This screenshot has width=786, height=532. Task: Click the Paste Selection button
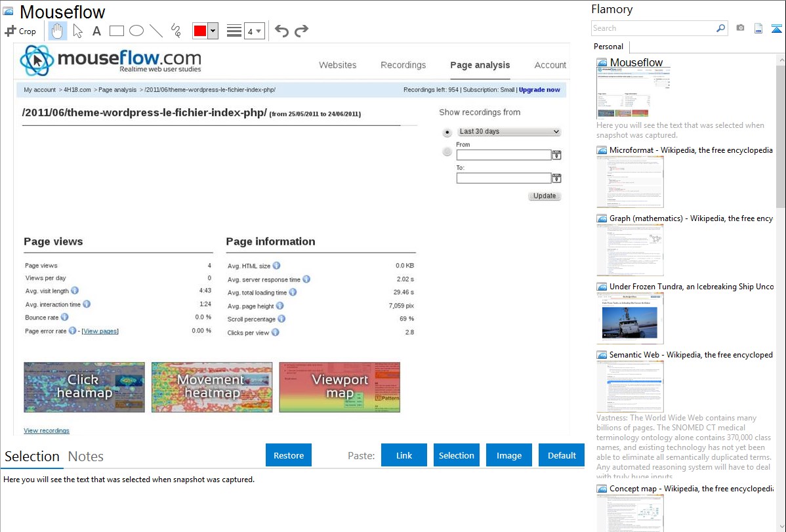coord(457,455)
